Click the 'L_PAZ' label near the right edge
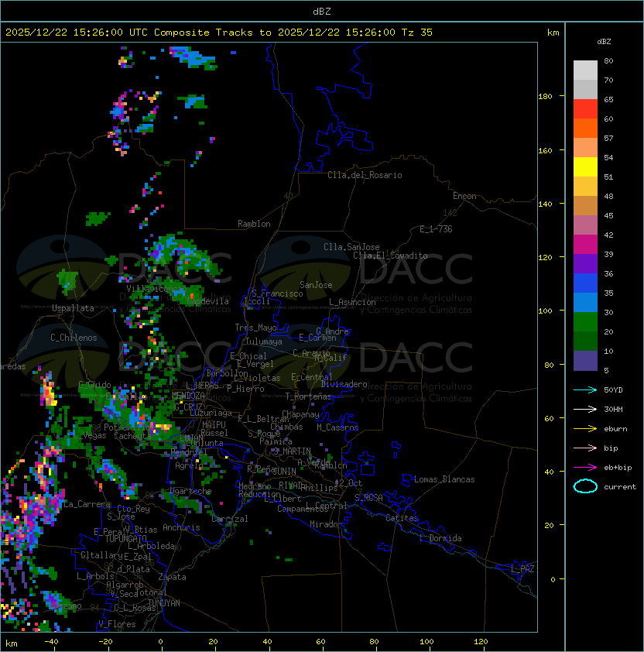 coord(522,568)
